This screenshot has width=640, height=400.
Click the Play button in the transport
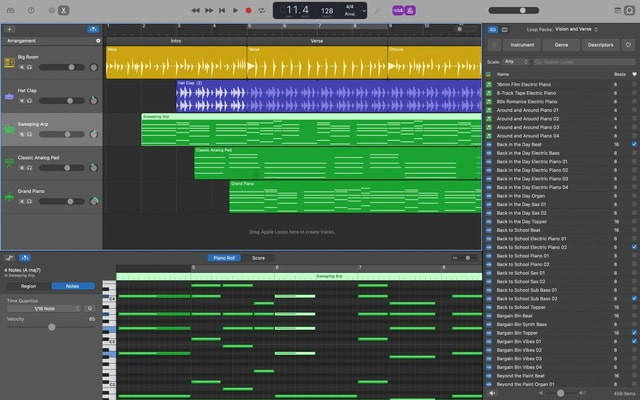(235, 10)
